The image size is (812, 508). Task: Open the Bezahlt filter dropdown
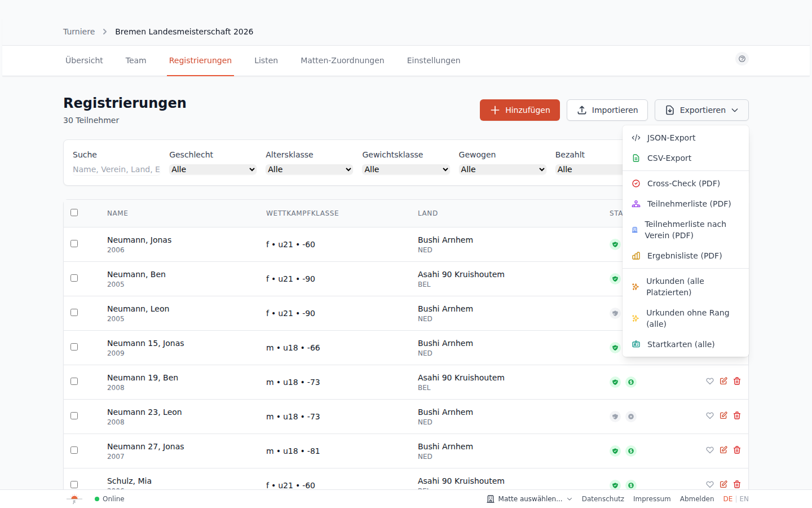[x=589, y=169]
